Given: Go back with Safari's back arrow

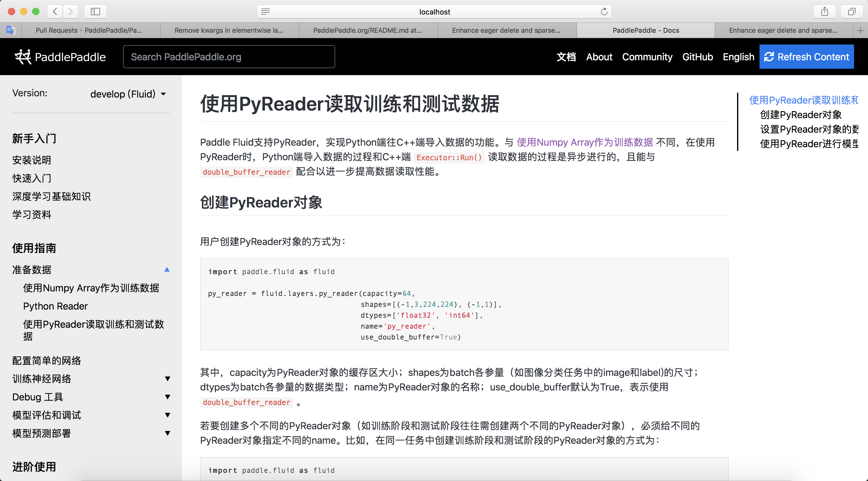Looking at the screenshot, I should [55, 12].
